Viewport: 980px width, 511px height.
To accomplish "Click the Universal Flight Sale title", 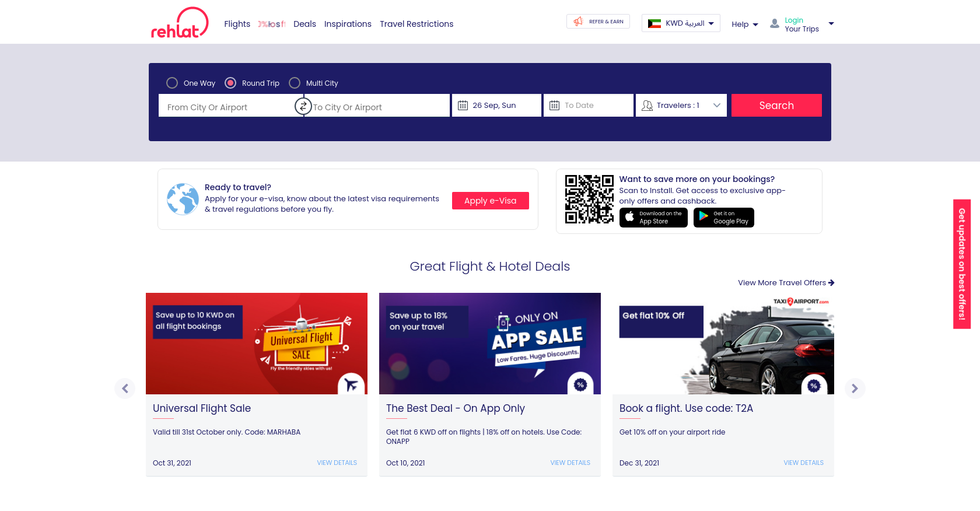I will [x=202, y=408].
